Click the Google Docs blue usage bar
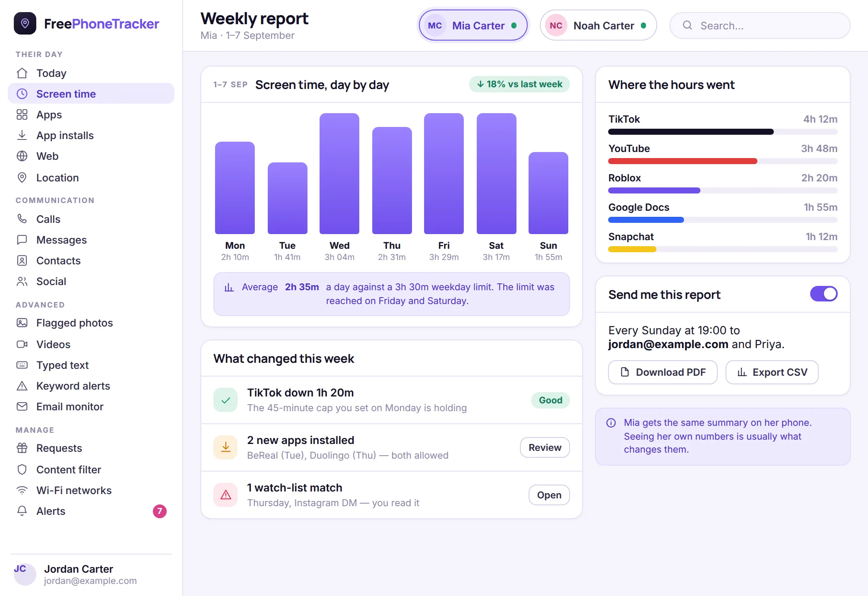The height and width of the screenshot is (596, 868). [646, 220]
